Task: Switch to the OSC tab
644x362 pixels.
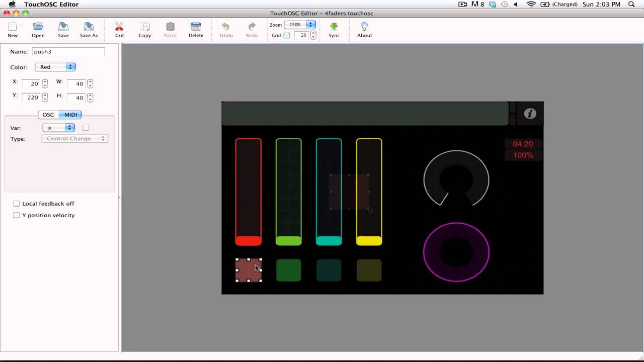Action: click(x=48, y=115)
